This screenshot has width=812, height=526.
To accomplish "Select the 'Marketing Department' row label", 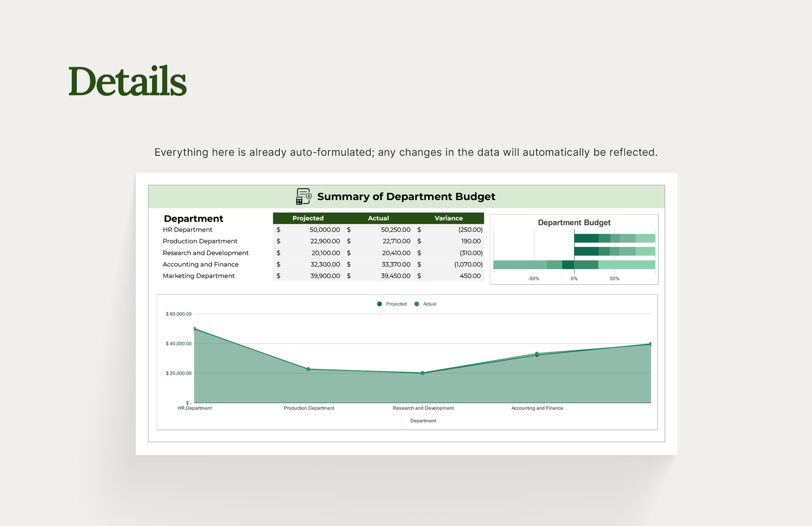I will (x=198, y=276).
